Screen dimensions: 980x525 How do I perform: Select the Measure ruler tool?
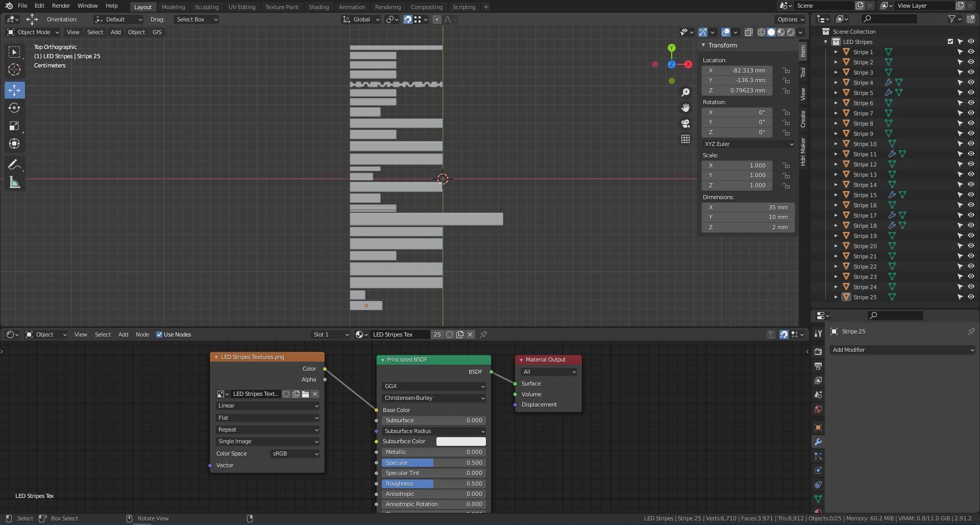[x=14, y=182]
